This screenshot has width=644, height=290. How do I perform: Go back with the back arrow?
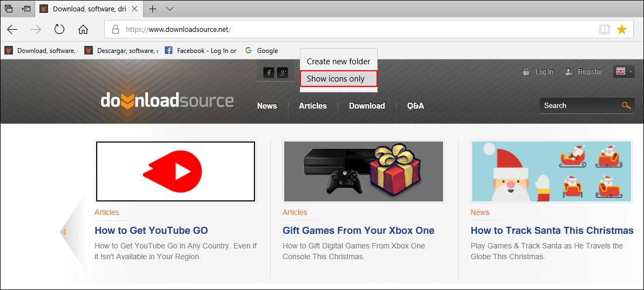tap(13, 29)
